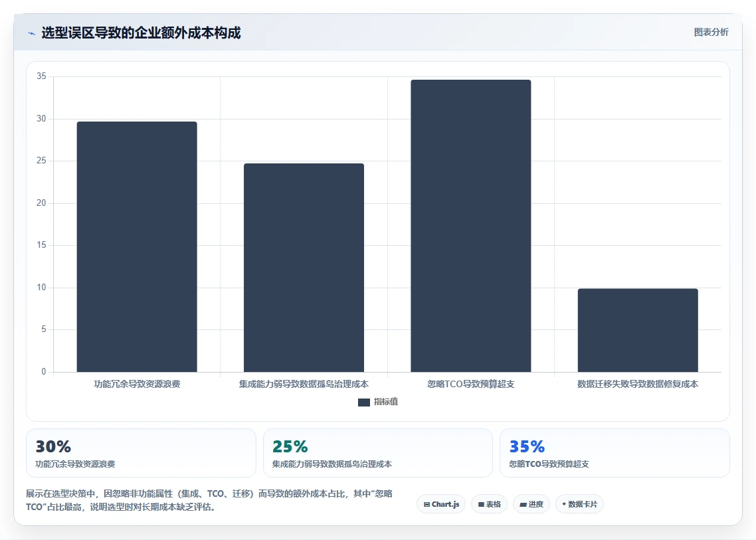Click the blue lightning icon beside the title
Screen dimensions: 756x540
[x=32, y=33]
